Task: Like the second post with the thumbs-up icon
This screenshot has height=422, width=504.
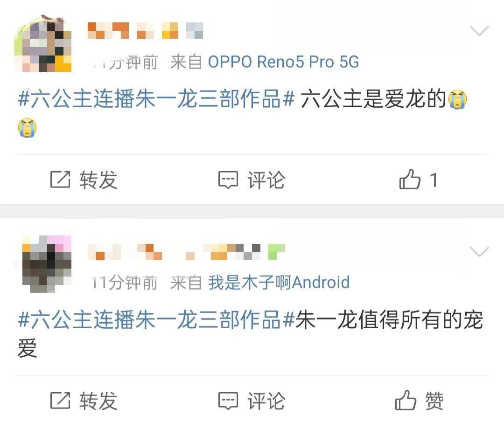Action: (406, 400)
